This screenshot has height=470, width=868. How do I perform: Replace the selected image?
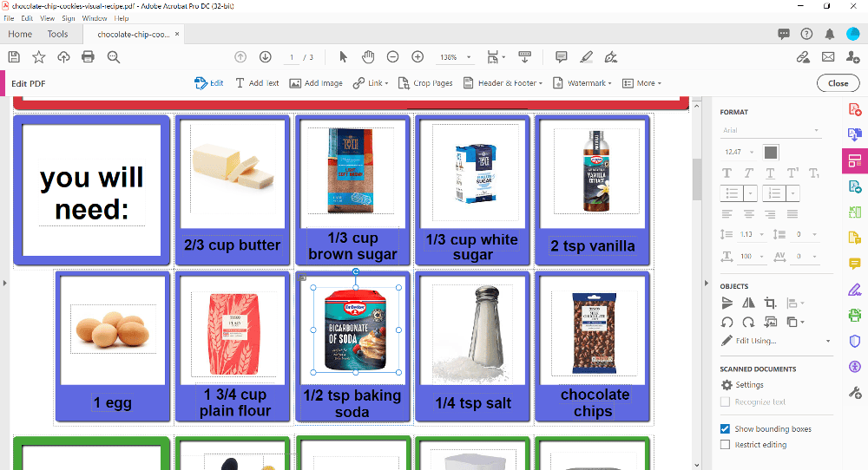[x=770, y=323]
